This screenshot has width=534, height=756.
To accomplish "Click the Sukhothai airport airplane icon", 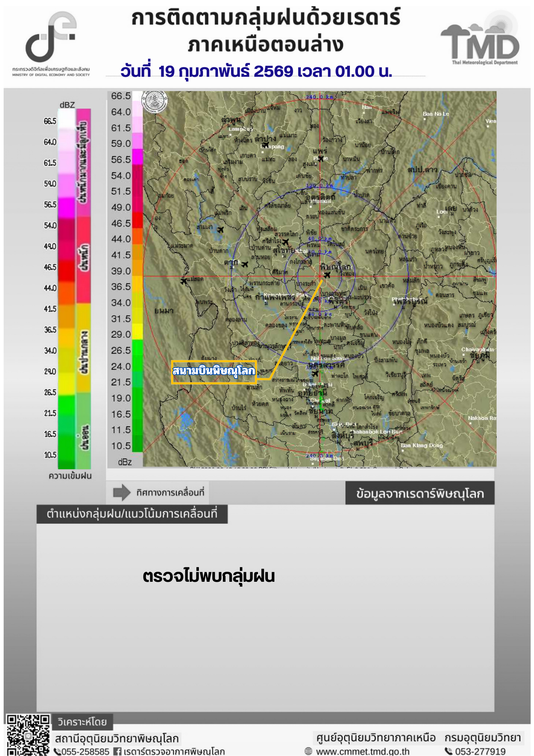I will click(285, 242).
